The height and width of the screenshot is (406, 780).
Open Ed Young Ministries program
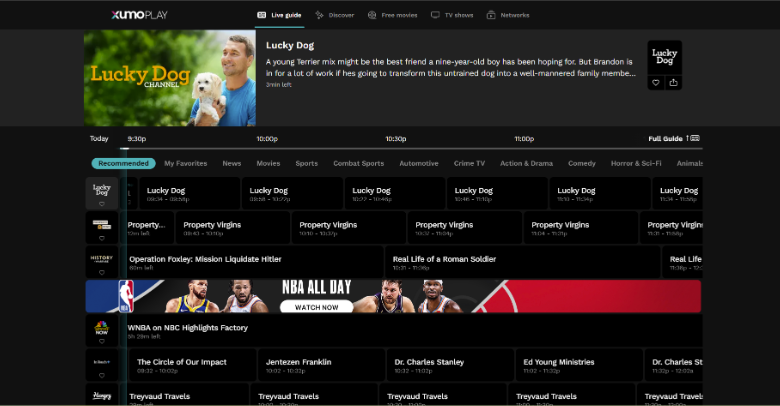[579, 365]
